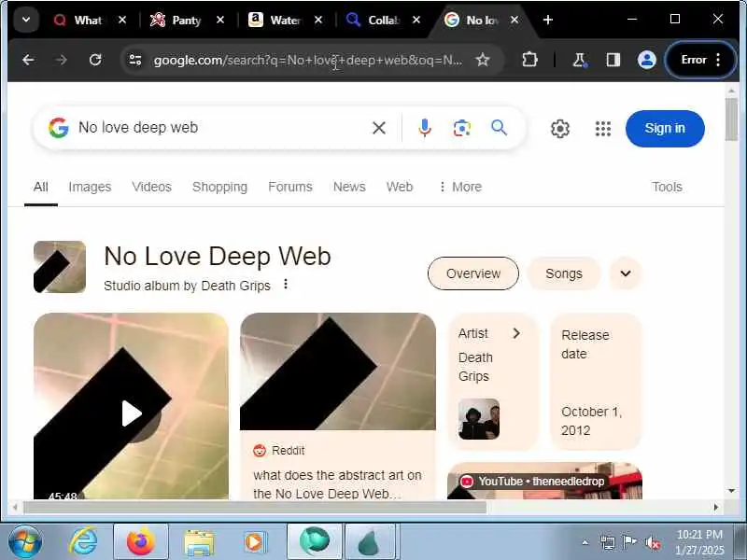
Task: Reload the current page
Action: tap(95, 60)
